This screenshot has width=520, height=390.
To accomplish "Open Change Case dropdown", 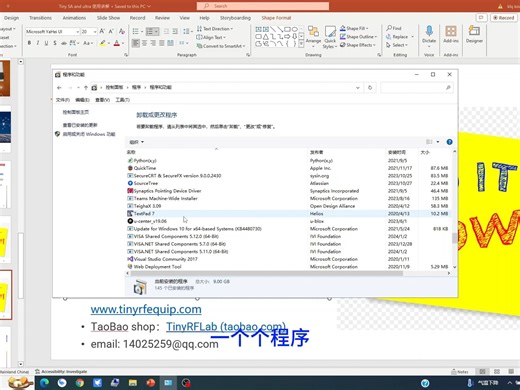I will tap(88, 43).
